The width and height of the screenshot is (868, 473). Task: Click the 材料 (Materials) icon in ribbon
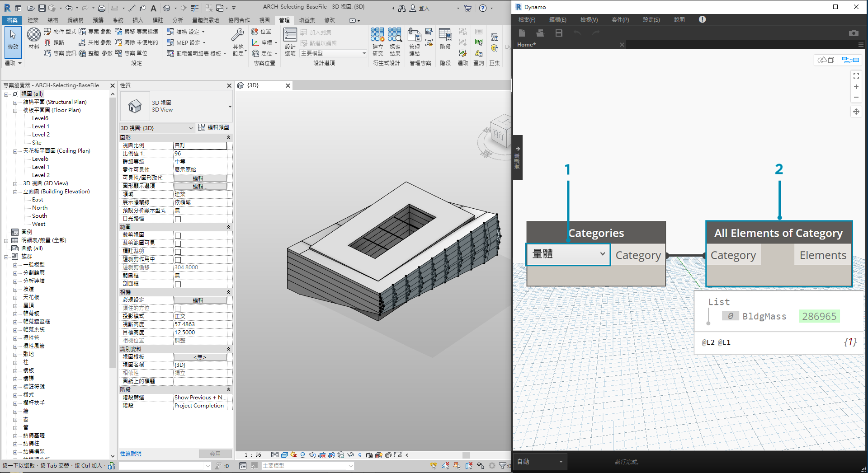34,38
